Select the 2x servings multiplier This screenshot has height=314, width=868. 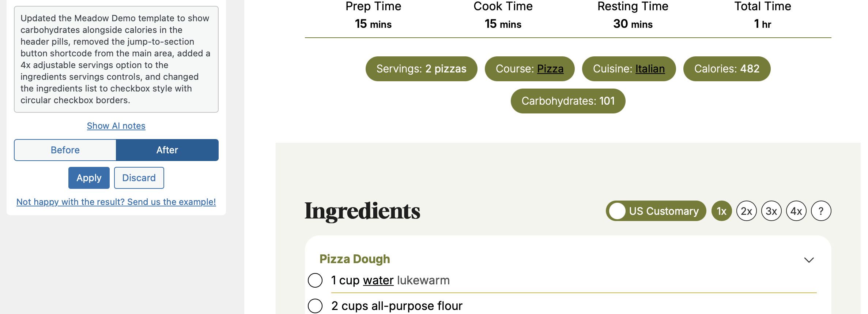(x=746, y=211)
